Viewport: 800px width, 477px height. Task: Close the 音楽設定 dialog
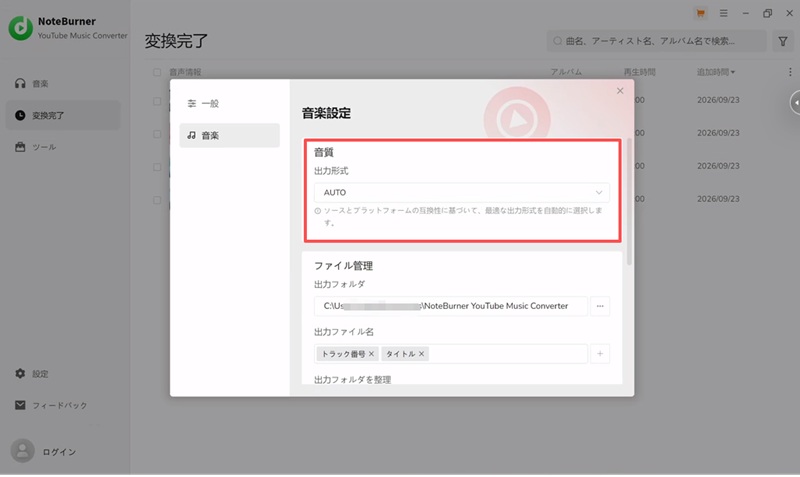coord(620,91)
